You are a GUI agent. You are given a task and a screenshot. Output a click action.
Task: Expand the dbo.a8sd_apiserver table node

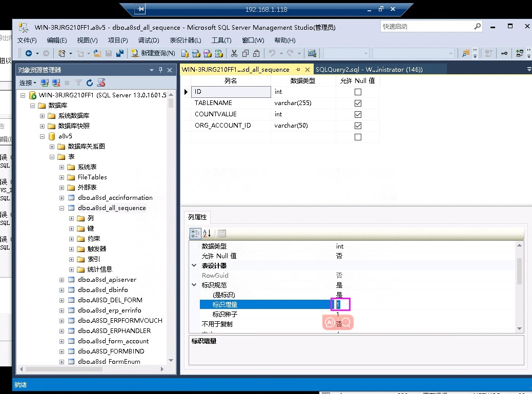click(x=62, y=279)
